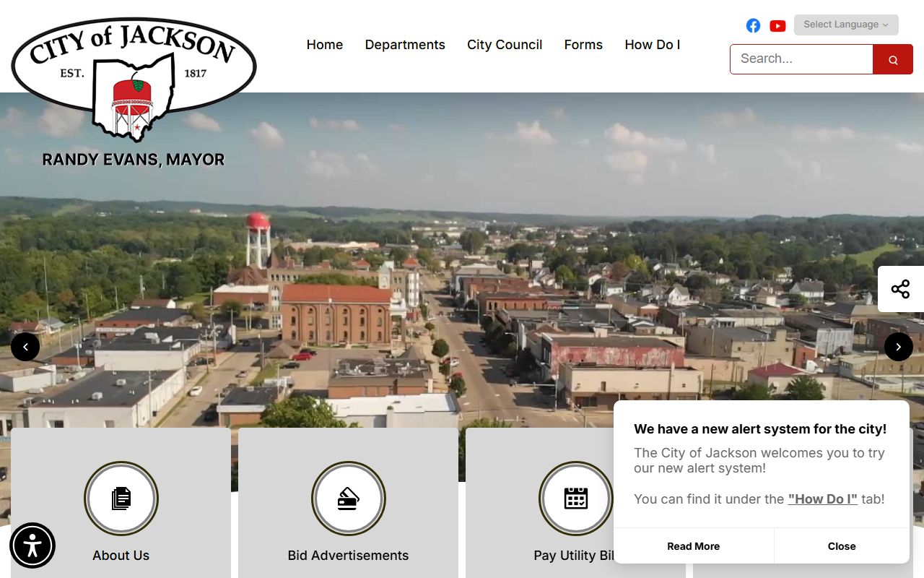Open the city's YouTube channel icon
The width and height of the screenshot is (924, 578).
[x=777, y=26]
